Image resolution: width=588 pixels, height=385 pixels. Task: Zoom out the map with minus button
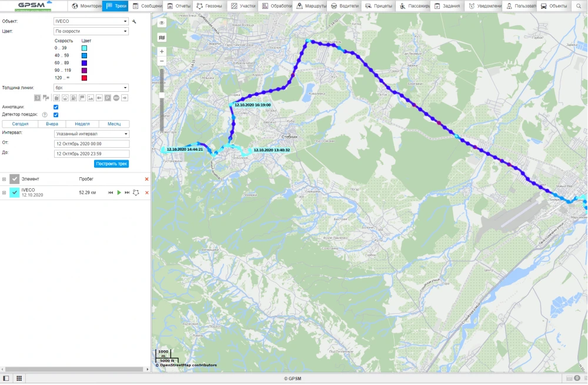(x=162, y=61)
